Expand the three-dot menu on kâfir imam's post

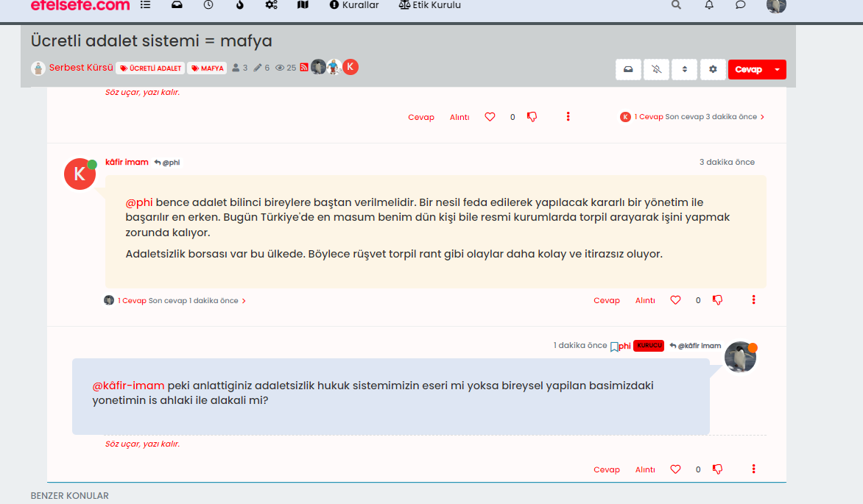click(x=753, y=299)
